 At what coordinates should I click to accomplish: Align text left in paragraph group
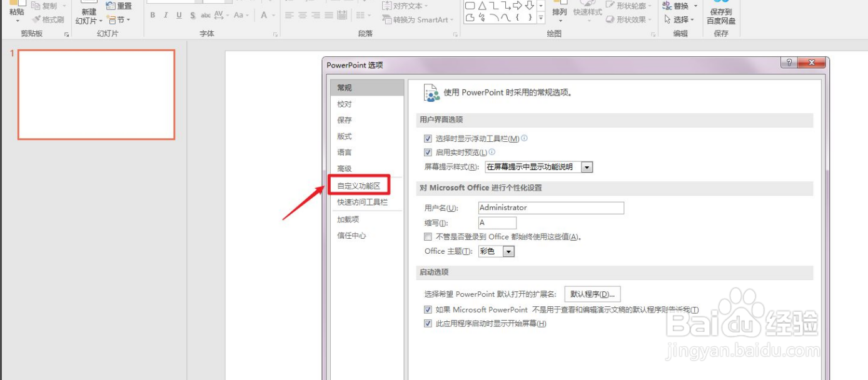289,16
